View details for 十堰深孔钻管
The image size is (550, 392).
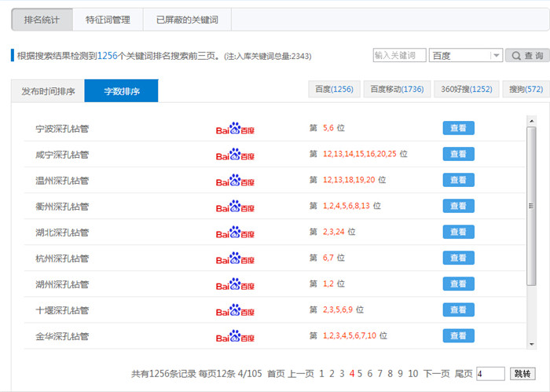pos(458,310)
